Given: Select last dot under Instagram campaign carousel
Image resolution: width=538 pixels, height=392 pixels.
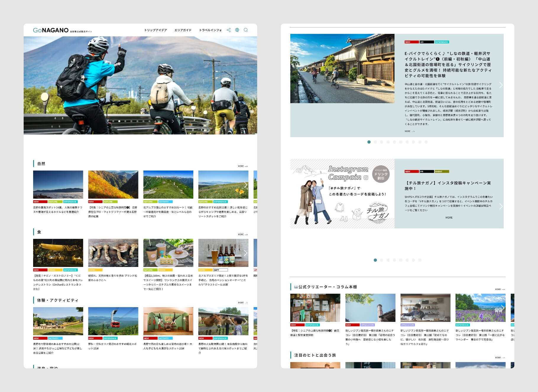Looking at the screenshot, I should click(x=420, y=260).
